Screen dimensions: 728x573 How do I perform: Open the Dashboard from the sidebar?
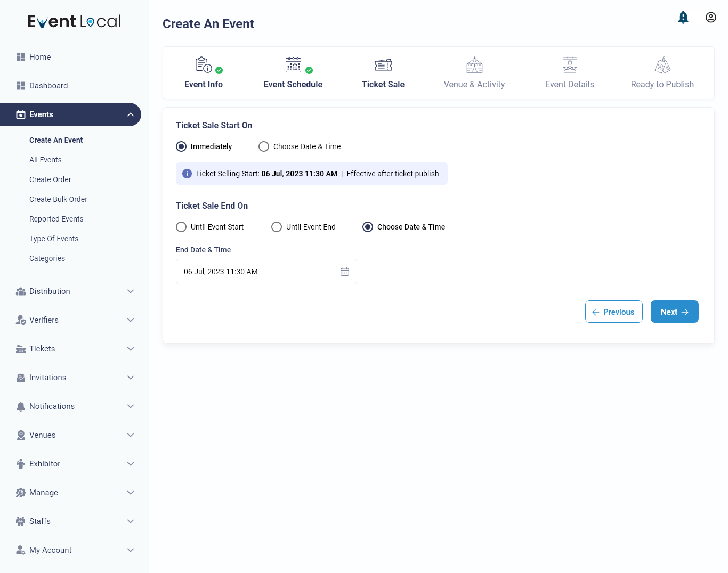click(48, 85)
